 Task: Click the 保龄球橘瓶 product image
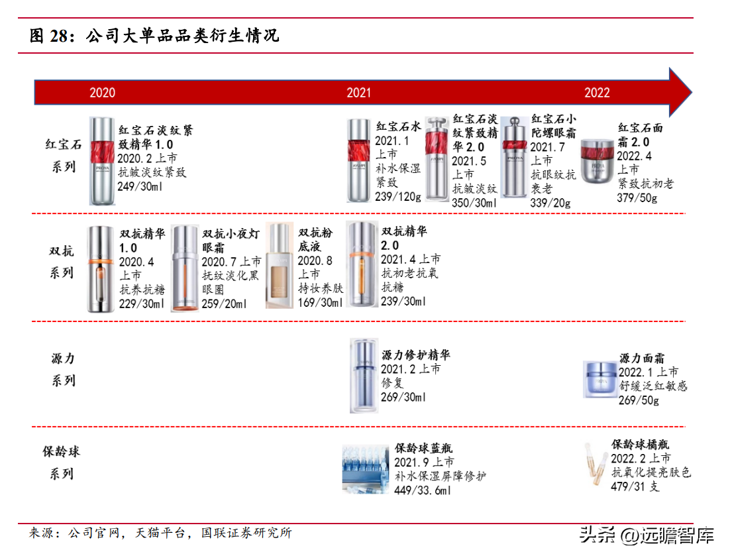pyautogui.click(x=596, y=464)
